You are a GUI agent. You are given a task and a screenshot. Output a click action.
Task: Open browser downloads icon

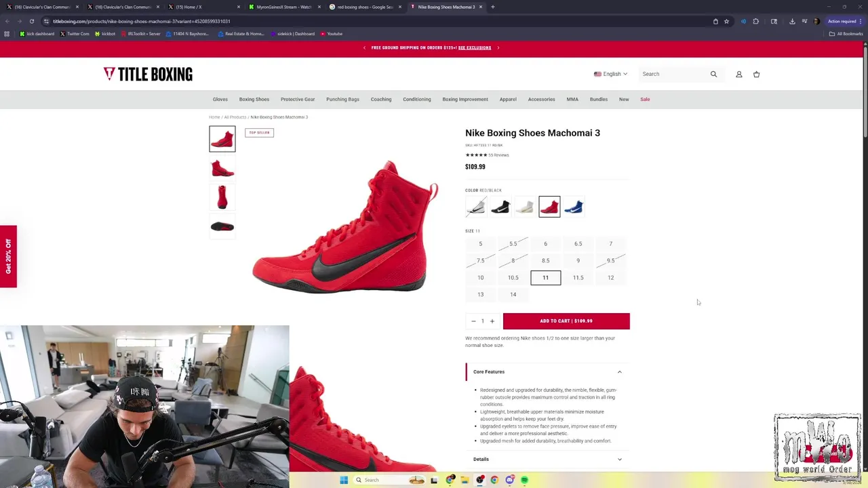pyautogui.click(x=792, y=21)
